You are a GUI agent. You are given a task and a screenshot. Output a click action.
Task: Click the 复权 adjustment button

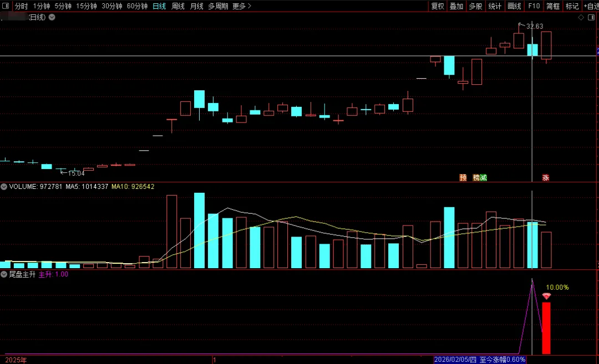(x=438, y=6)
